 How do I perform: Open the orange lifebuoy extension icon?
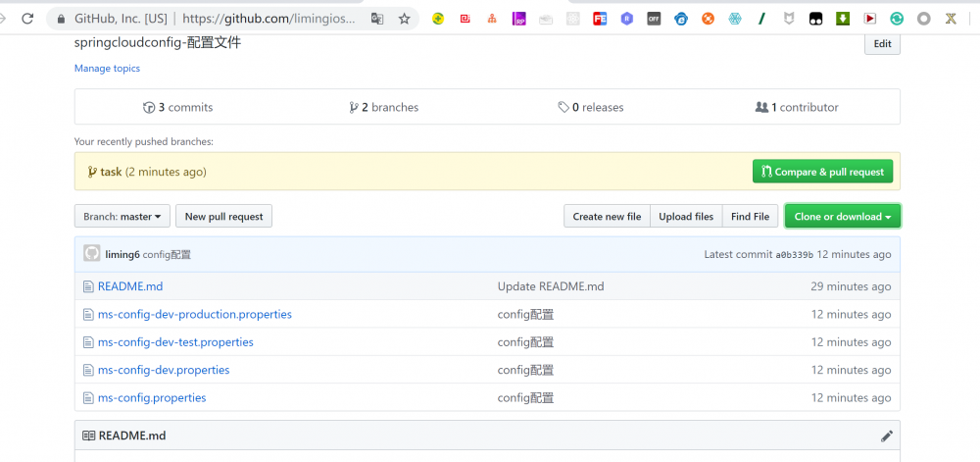click(708, 19)
